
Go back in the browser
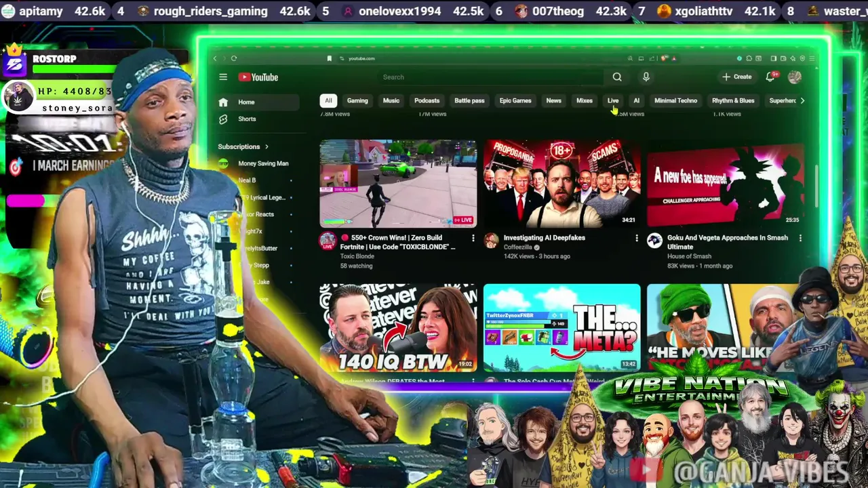pyautogui.click(x=215, y=58)
